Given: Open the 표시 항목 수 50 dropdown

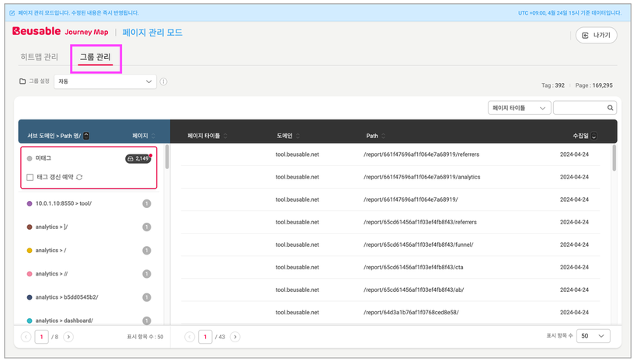Looking at the screenshot, I should pyautogui.click(x=593, y=336).
